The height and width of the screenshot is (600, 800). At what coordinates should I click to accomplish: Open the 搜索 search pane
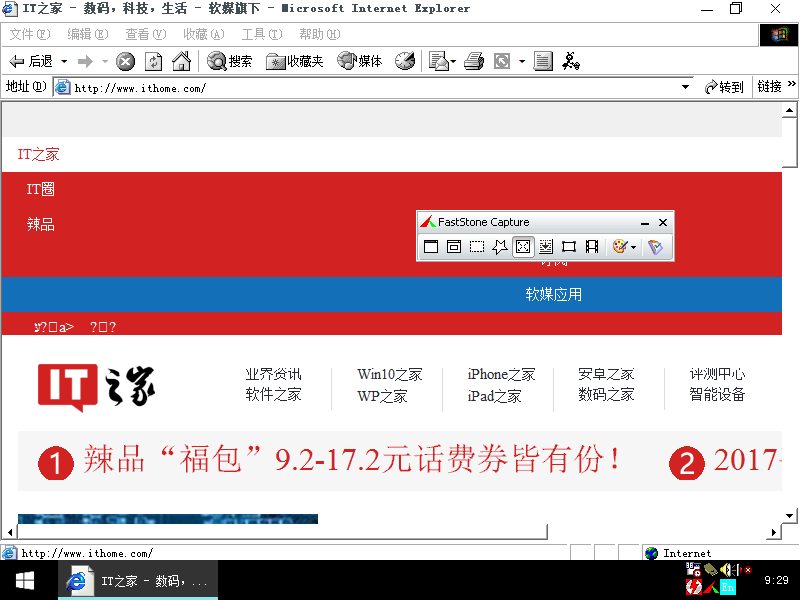point(229,61)
